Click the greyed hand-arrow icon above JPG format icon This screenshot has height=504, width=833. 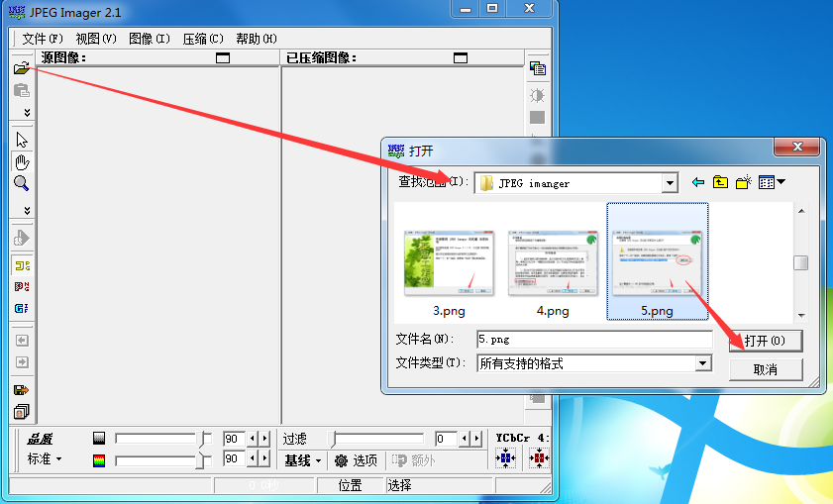click(x=21, y=238)
